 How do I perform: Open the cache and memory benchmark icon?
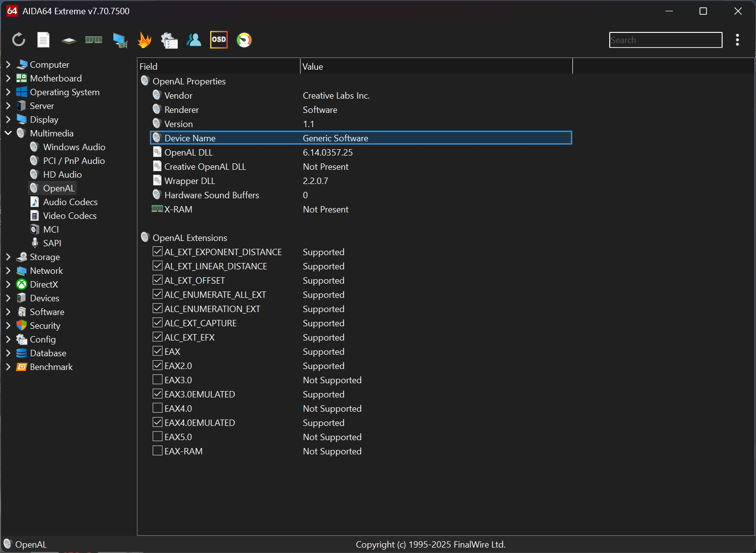pyautogui.click(x=94, y=40)
